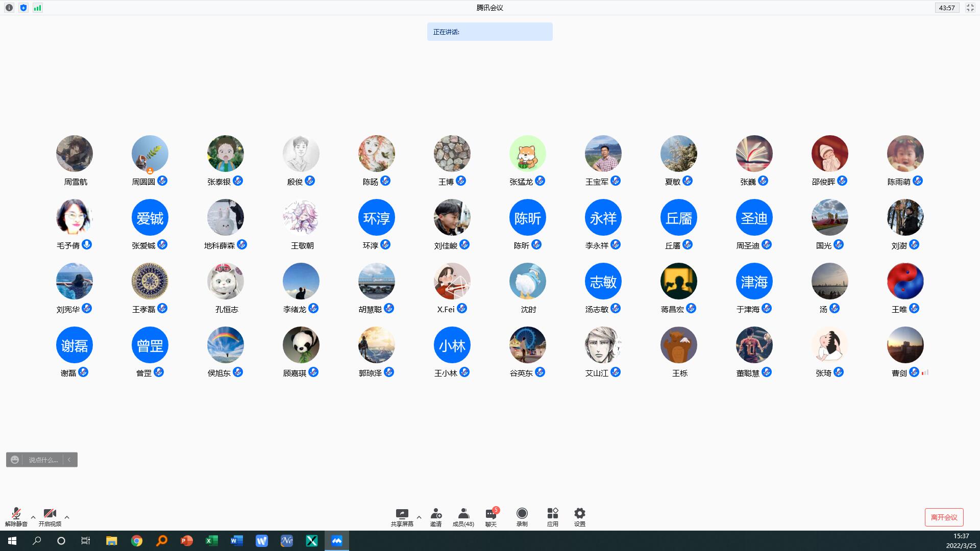The width and height of the screenshot is (980, 551).
Task: Expand video options arrow beside 开启视频
Action: (67, 517)
